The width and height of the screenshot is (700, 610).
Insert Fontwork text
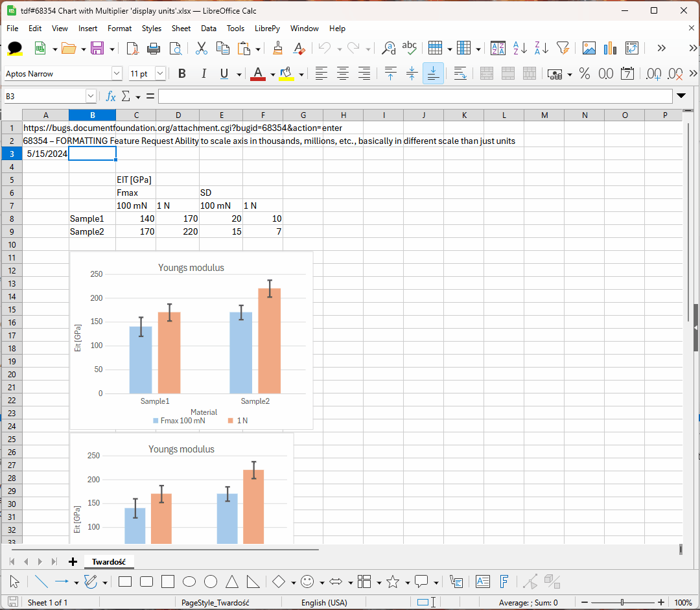click(x=504, y=581)
